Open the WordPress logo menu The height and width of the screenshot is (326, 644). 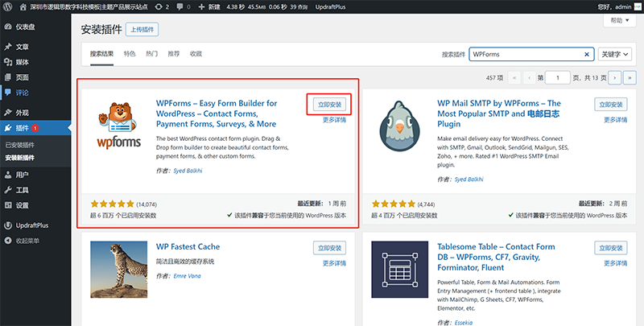click(9, 6)
